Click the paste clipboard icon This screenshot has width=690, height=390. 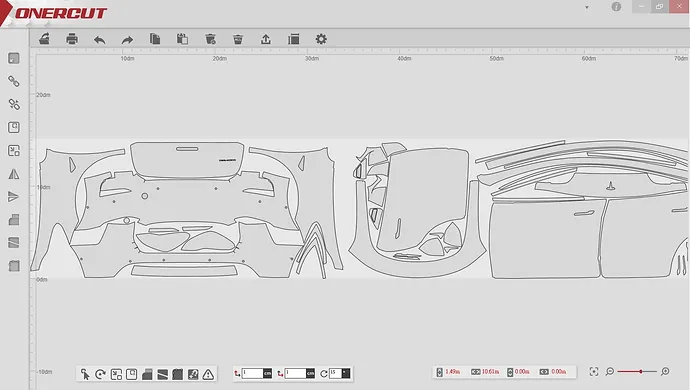point(182,39)
